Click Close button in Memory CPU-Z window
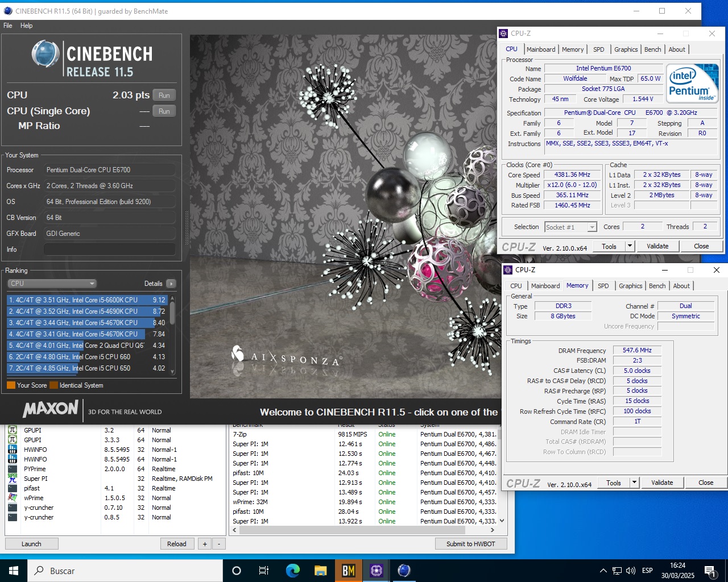This screenshot has height=582, width=728. (706, 483)
